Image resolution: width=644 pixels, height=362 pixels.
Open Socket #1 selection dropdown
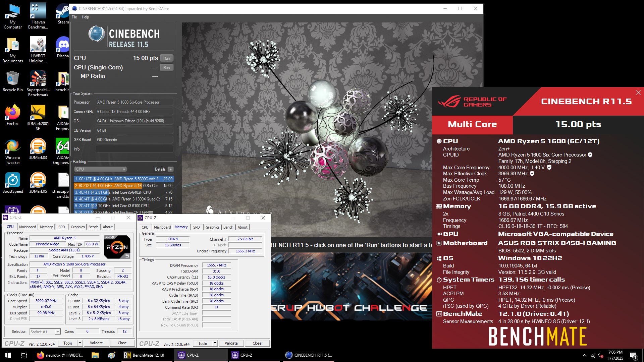45,332
